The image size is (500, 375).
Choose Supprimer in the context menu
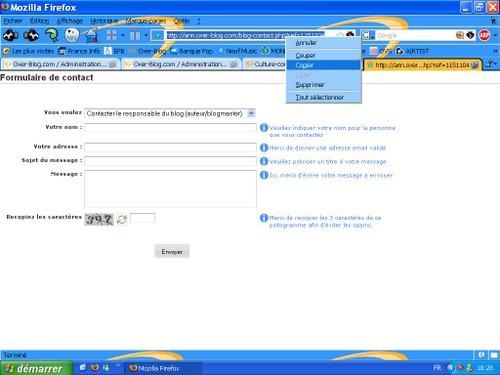click(x=324, y=85)
